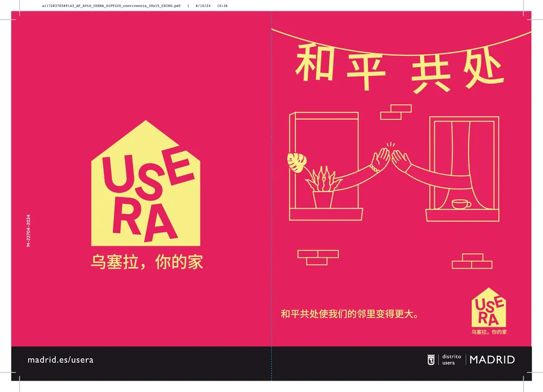Click the monstera leaf in the left window
Screen dimensions: 543x392
tap(296, 163)
